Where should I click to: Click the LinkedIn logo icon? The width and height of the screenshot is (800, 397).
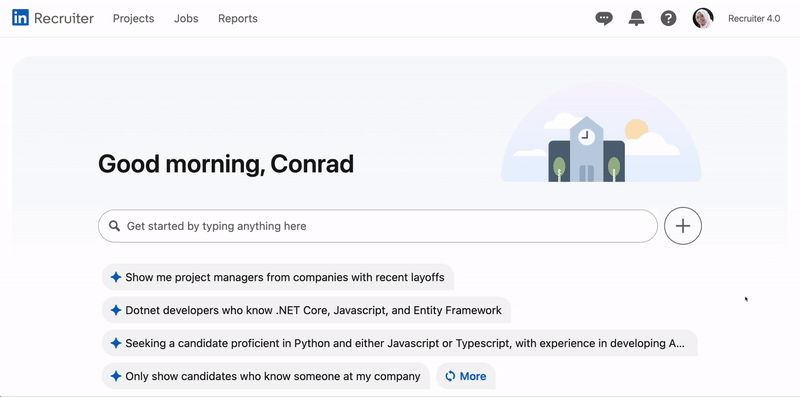20,18
